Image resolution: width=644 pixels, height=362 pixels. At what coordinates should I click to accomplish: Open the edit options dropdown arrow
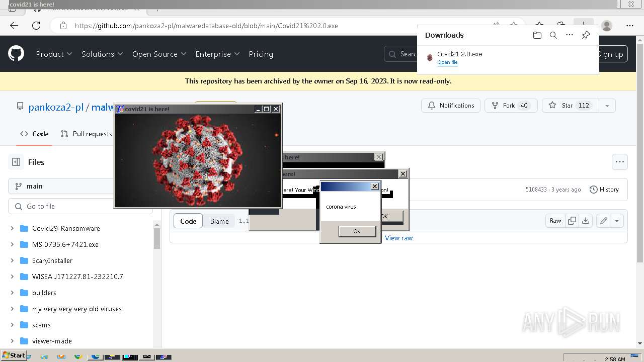click(x=617, y=221)
